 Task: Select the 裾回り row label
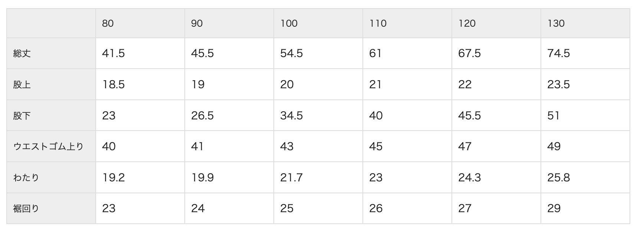click(x=26, y=209)
